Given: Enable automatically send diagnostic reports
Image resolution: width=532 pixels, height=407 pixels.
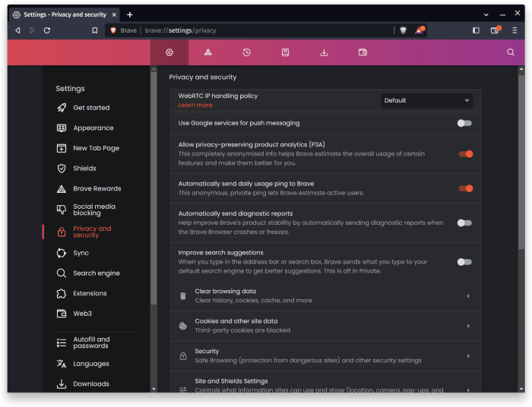Looking at the screenshot, I should 464,223.
